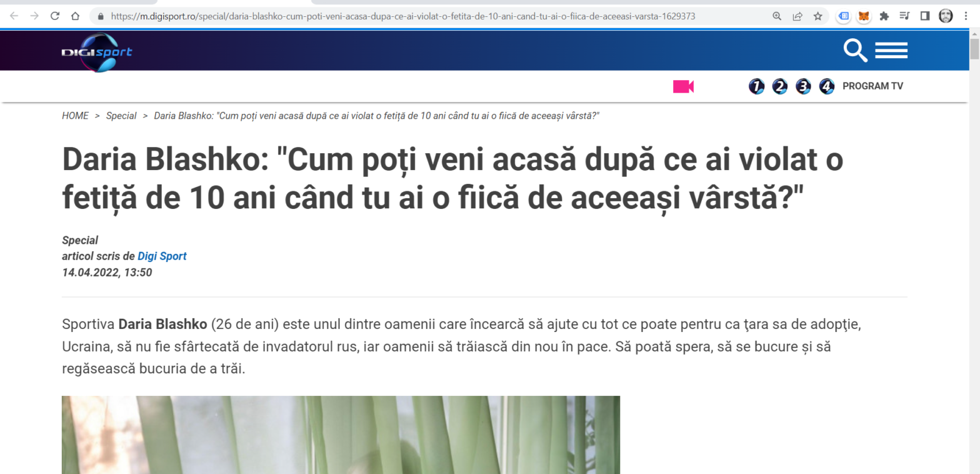Open the hamburger menu in header
980x474 pixels.
coord(891,51)
